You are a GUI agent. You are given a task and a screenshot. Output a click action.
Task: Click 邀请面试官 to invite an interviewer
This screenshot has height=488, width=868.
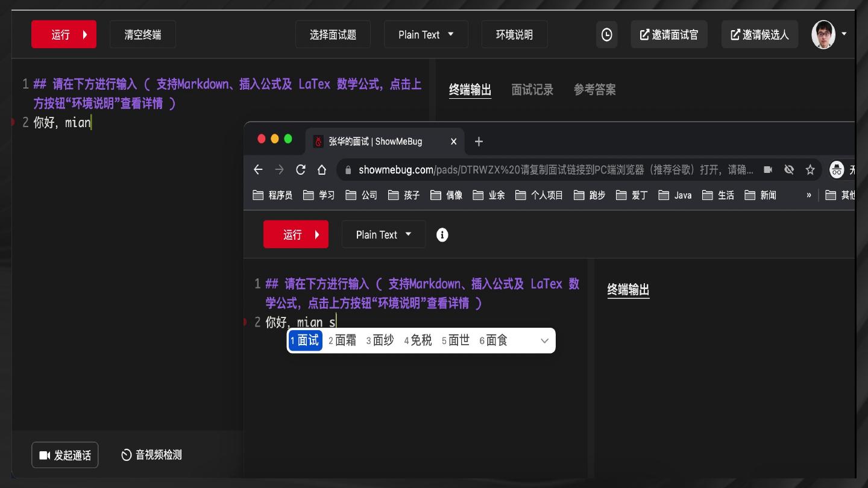[x=669, y=34]
